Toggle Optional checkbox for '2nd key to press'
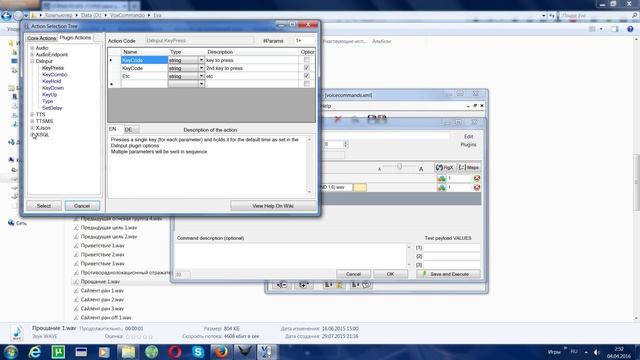 tap(307, 68)
